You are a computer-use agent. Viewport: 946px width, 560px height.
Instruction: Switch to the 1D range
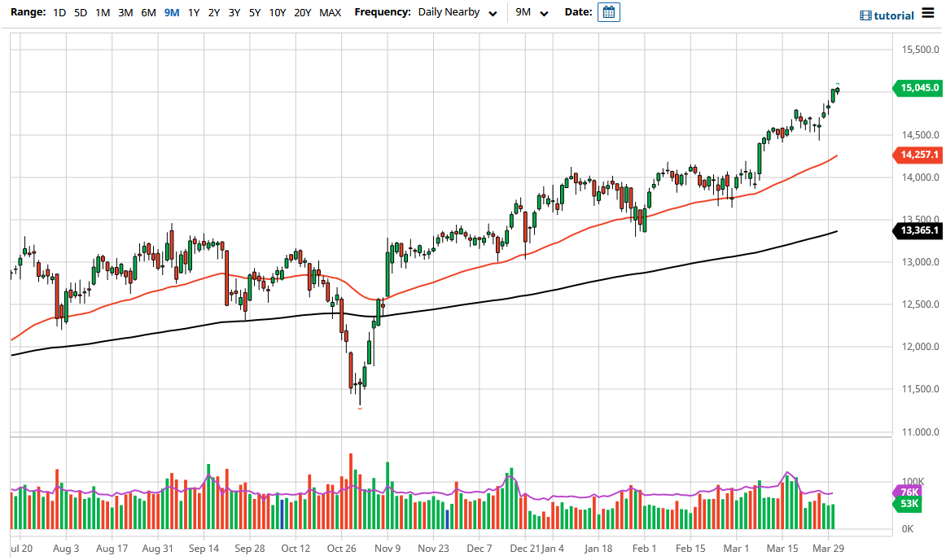tap(59, 12)
